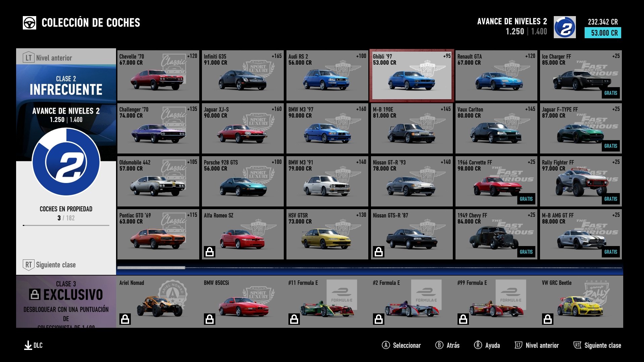Click the RT Siguiente clase button
The height and width of the screenshot is (362, 644).
tap(49, 265)
